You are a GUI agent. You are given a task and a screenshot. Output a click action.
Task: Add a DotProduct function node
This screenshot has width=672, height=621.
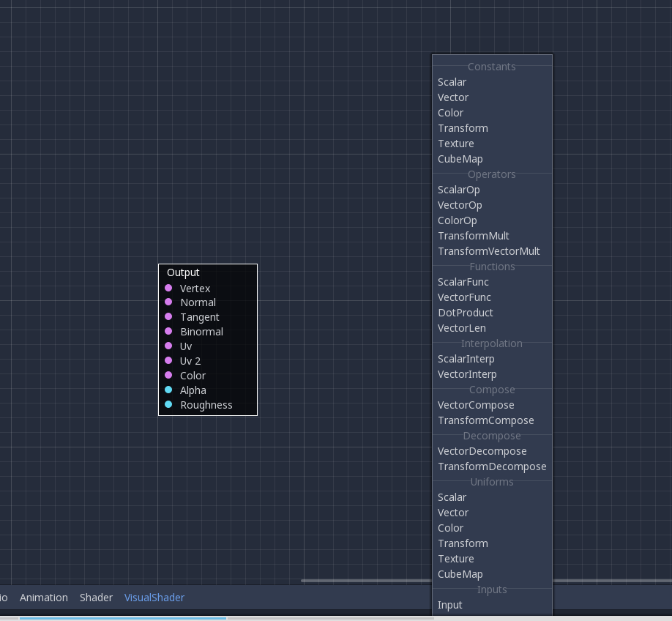point(466,313)
